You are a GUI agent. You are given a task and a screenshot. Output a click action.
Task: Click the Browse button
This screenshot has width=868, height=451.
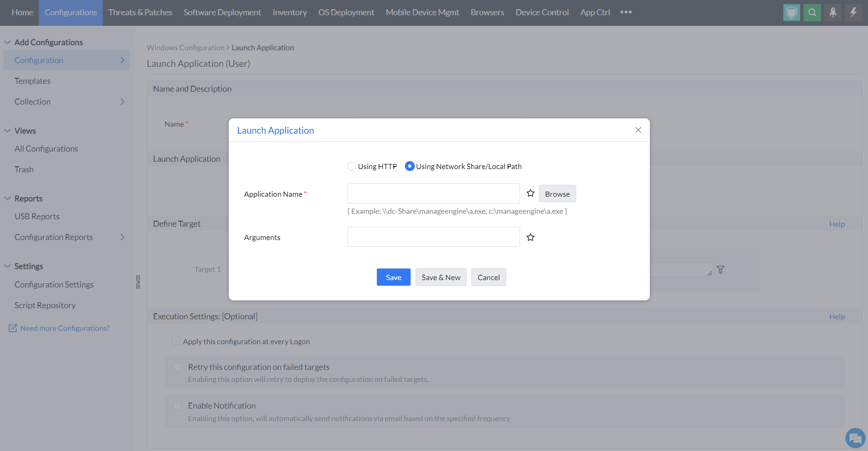point(557,194)
